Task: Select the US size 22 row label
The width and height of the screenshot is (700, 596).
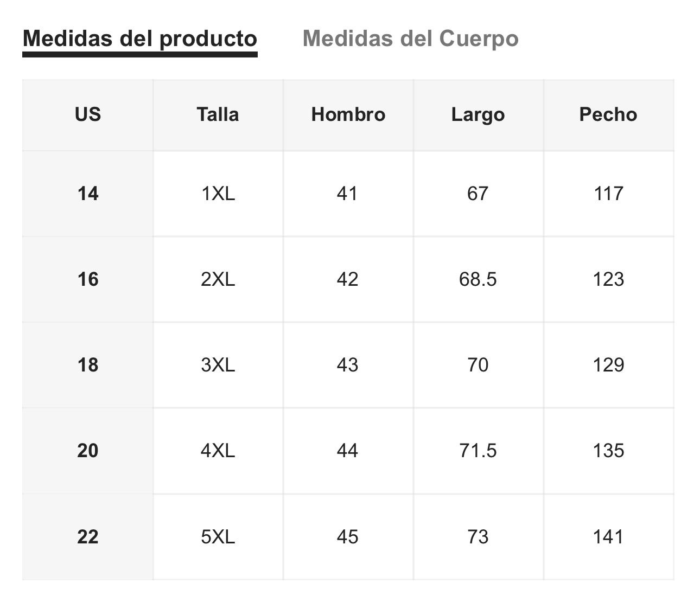Action: 88,537
